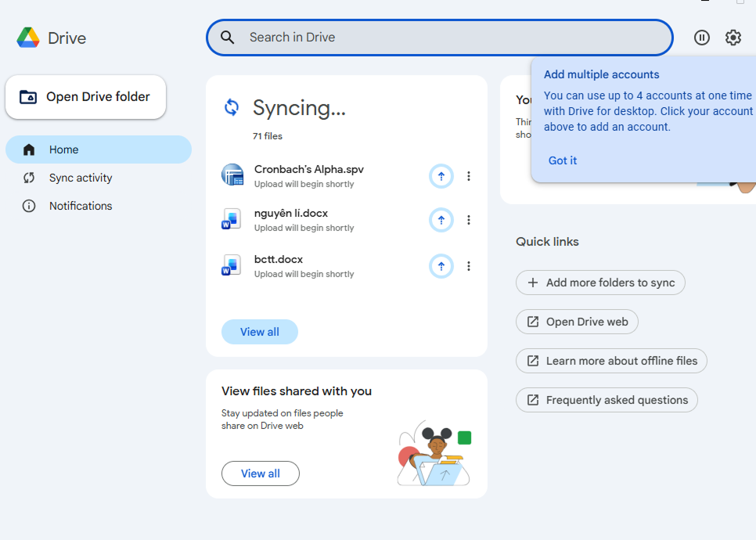Click the upload arrow for bctt.docx
The image size is (756, 540).
pos(441,267)
